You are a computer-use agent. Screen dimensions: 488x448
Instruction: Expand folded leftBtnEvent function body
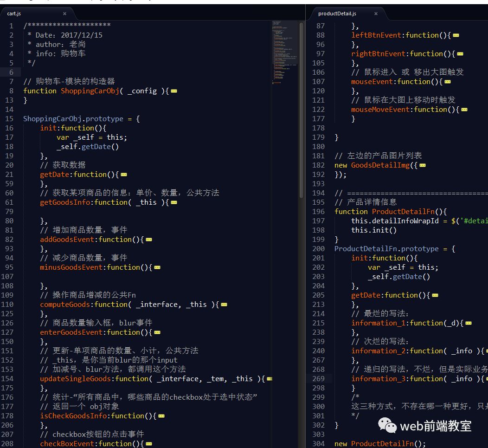coord(456,36)
